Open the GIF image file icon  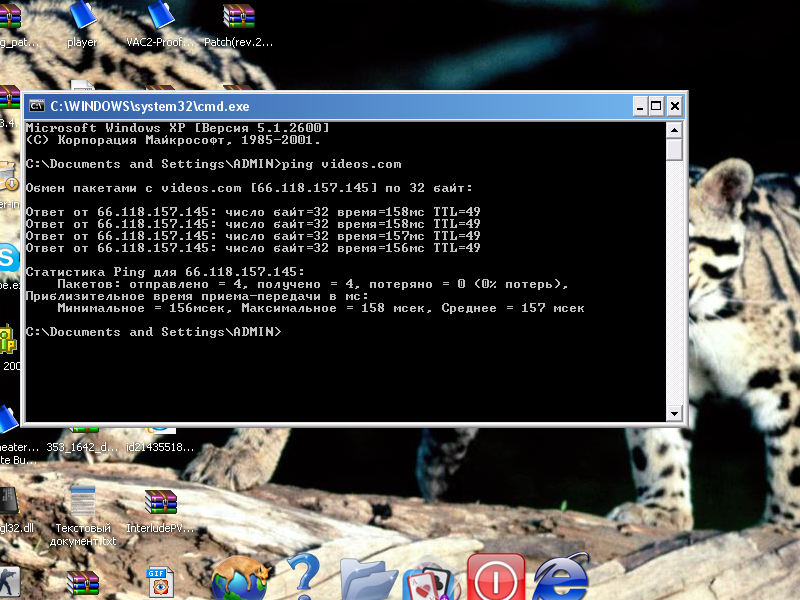coord(160,582)
